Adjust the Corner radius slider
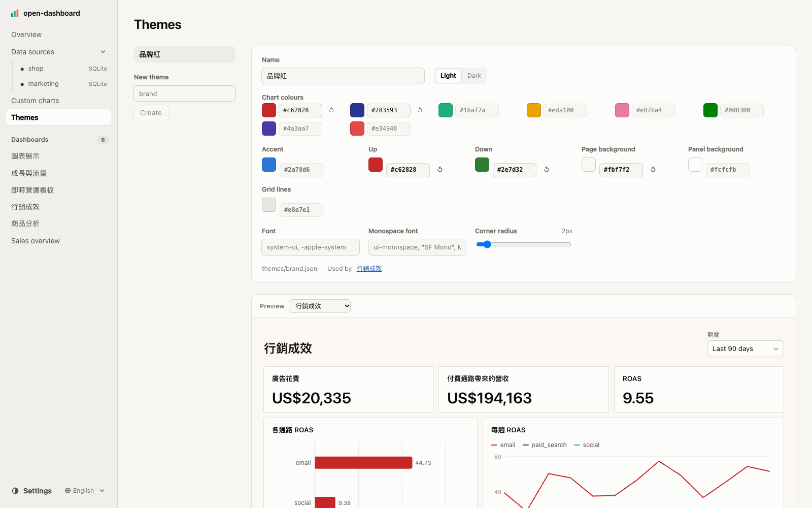The height and width of the screenshot is (508, 812). pyautogui.click(x=524, y=244)
